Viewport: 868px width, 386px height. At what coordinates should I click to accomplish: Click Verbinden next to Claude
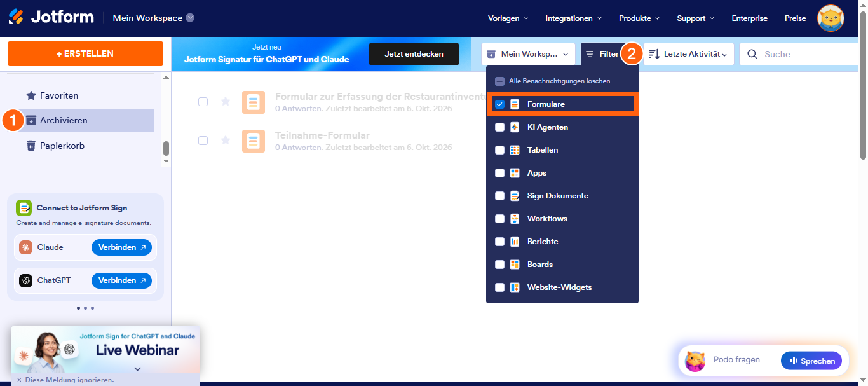click(x=121, y=247)
